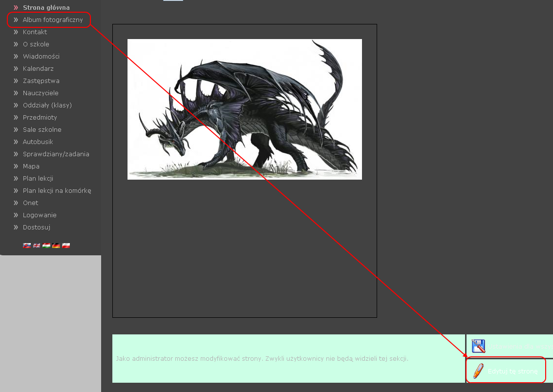The image size is (553, 392).
Task: Switch site language to English flag
Action: coord(37,246)
